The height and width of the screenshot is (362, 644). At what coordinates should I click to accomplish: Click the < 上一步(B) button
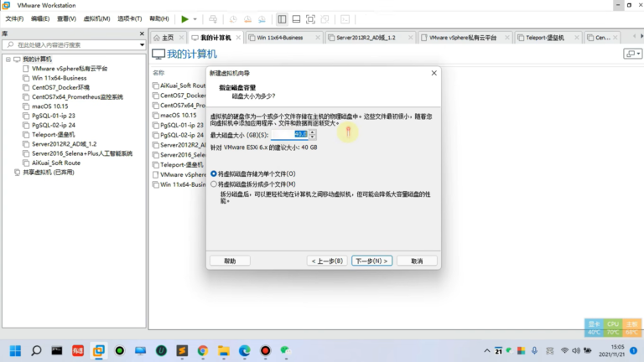click(327, 261)
